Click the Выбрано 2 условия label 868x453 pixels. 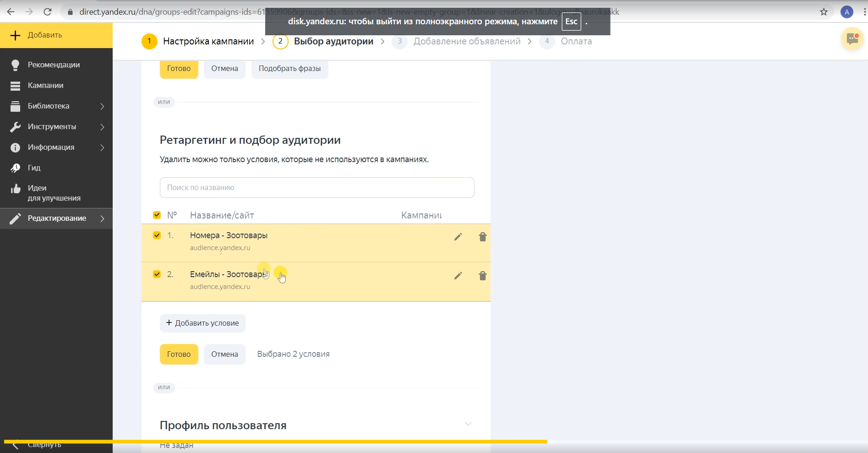click(293, 354)
